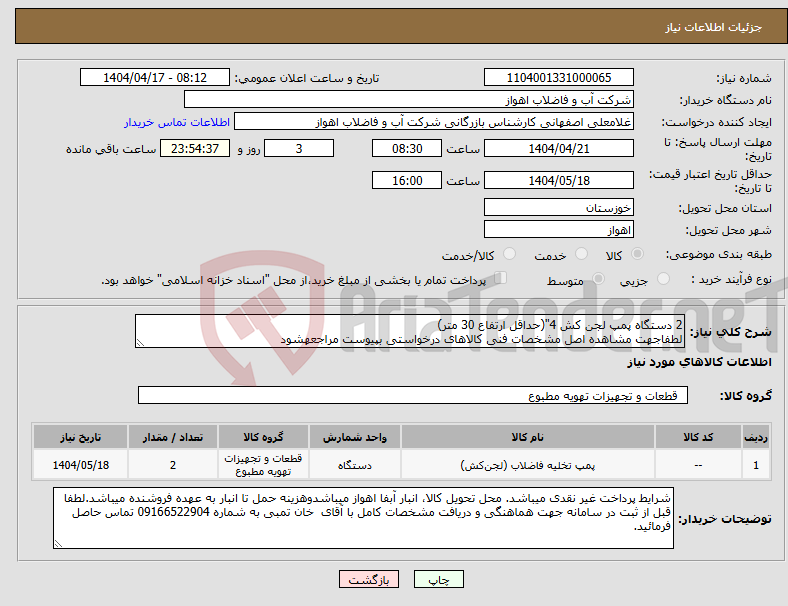This screenshot has width=788, height=606.
Task: Toggle the اسناد خزانه اسلامی payment checkbox
Action: 501,278
